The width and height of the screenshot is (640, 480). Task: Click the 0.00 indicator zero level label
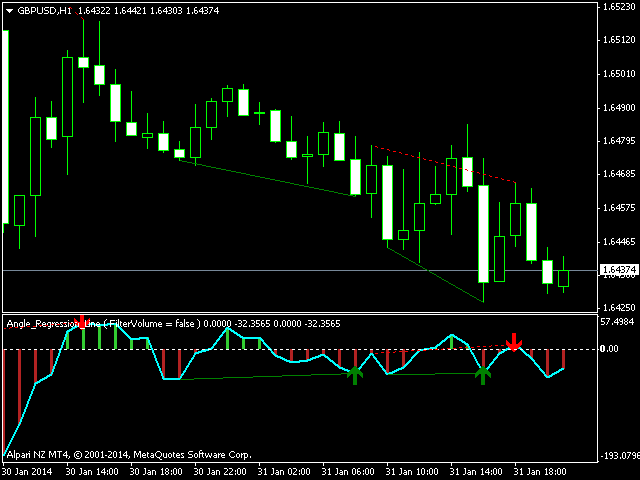coord(609,349)
